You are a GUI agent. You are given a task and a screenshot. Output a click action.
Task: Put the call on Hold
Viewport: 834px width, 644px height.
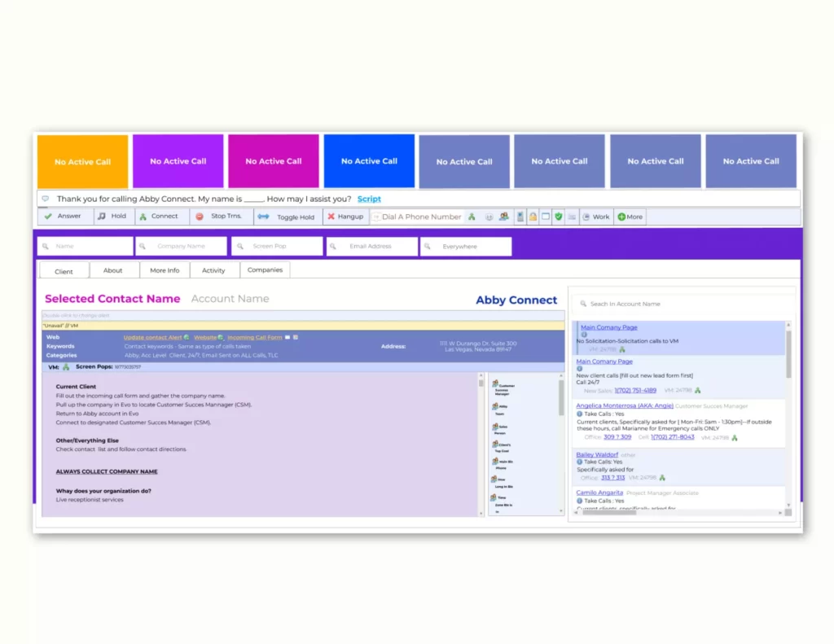tap(112, 217)
